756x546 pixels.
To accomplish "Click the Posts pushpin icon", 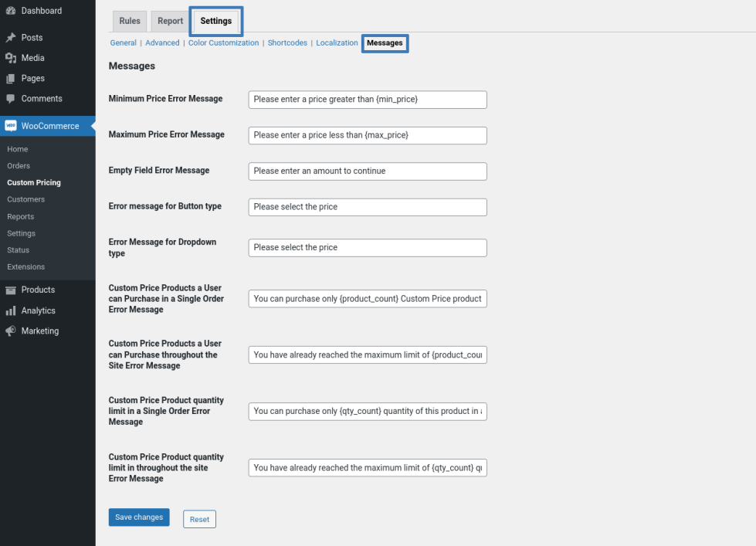I will point(11,38).
